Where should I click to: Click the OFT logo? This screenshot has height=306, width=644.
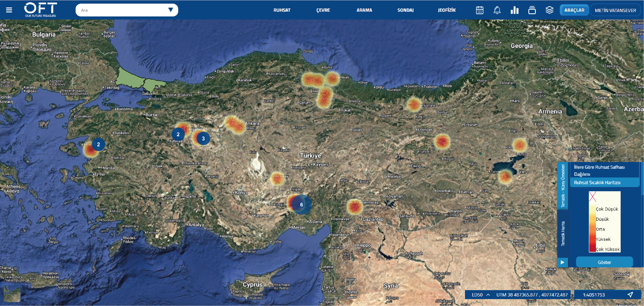(41, 10)
